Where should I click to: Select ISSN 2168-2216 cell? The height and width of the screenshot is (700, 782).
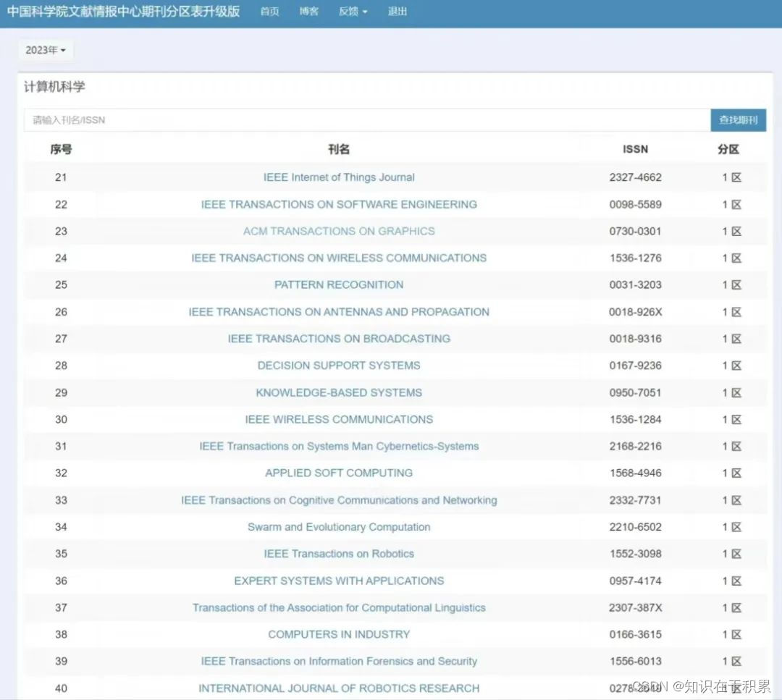click(x=636, y=446)
